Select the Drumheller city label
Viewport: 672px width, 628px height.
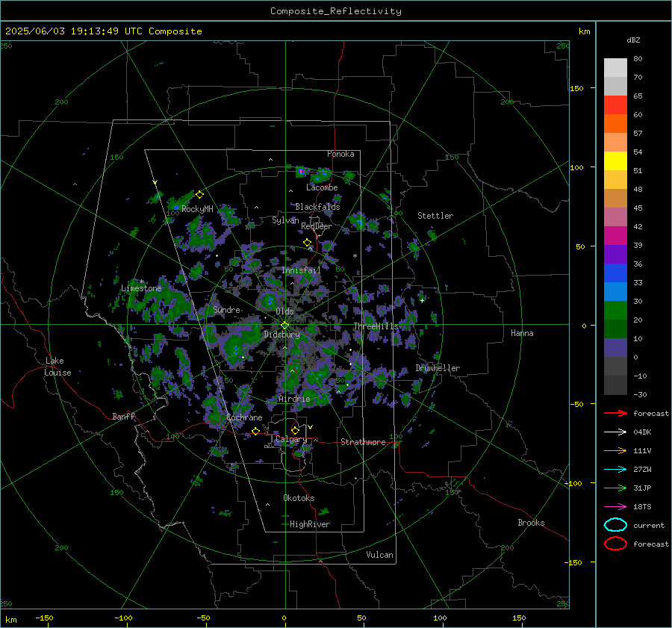tap(438, 368)
